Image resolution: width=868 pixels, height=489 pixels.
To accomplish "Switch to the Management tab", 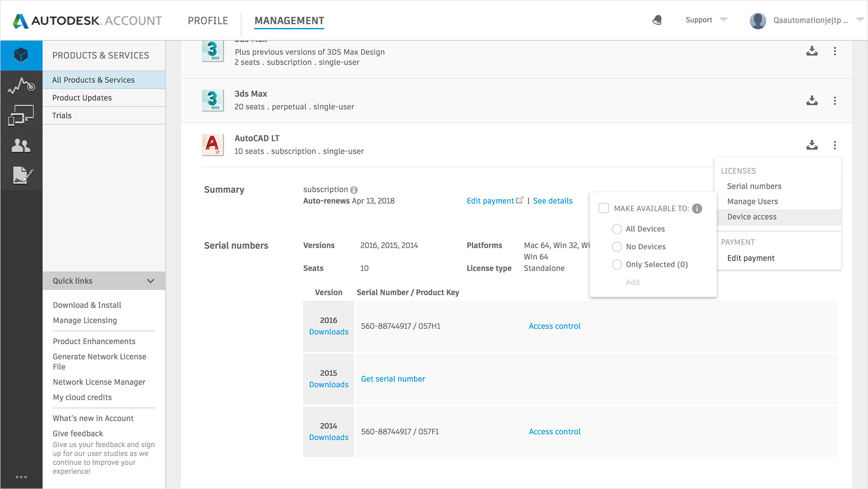I will (x=289, y=21).
